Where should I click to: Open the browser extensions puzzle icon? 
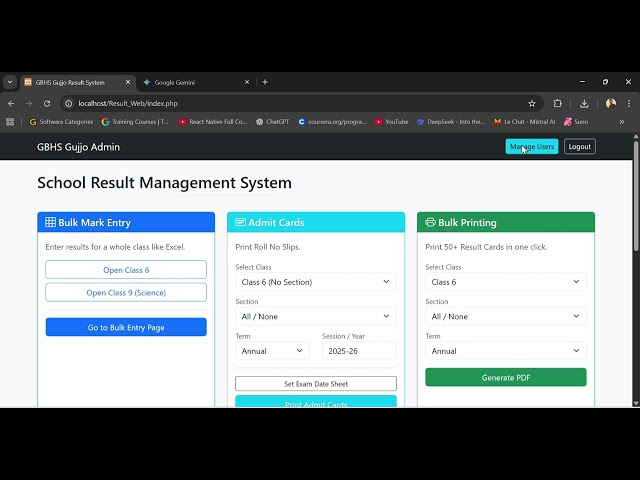(558, 104)
